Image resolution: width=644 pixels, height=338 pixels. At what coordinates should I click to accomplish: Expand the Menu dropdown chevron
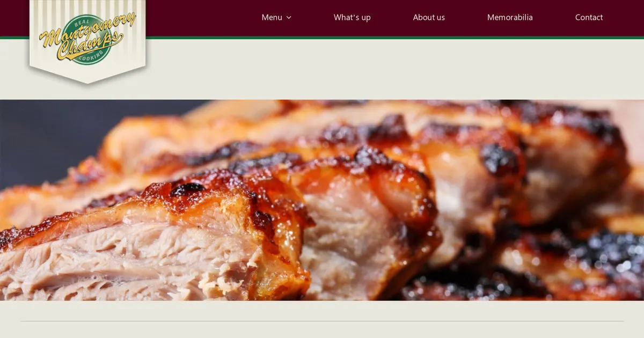(289, 18)
